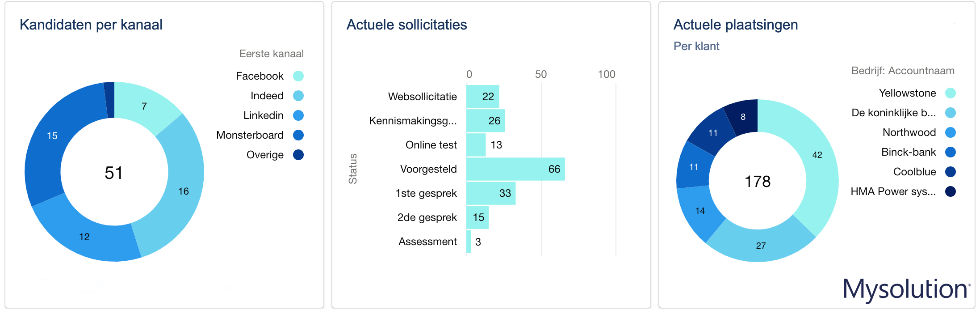Click the Voorgesteld bar showing 66

515,169
